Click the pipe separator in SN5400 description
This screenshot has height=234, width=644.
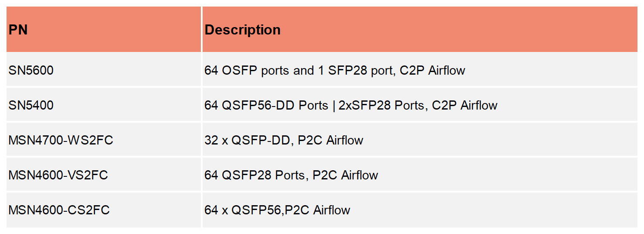pos(334,105)
